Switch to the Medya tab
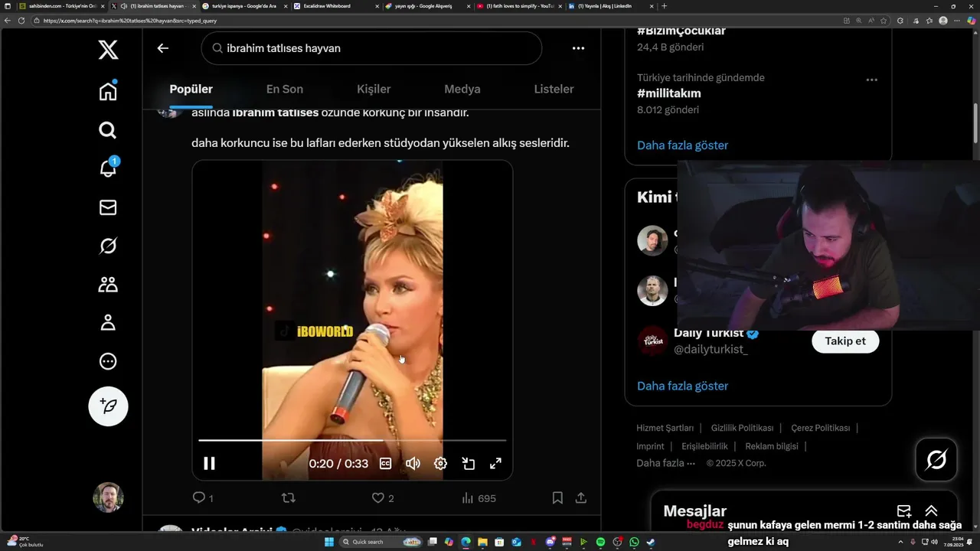The width and height of the screenshot is (980, 551). pos(462,90)
